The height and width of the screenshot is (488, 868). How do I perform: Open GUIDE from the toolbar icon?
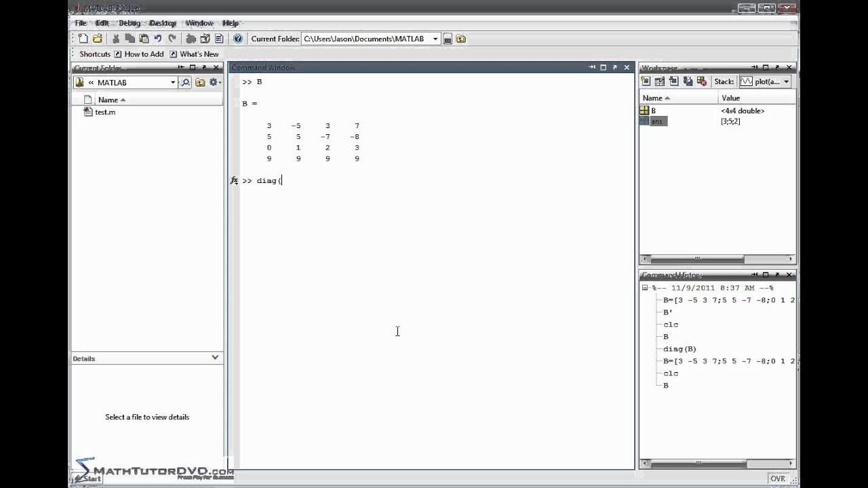coord(205,39)
